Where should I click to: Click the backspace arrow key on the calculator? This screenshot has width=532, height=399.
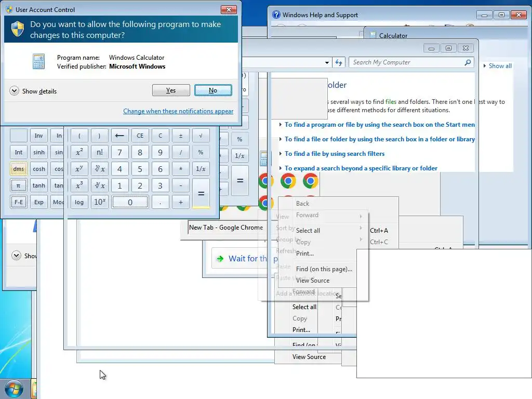coord(119,136)
